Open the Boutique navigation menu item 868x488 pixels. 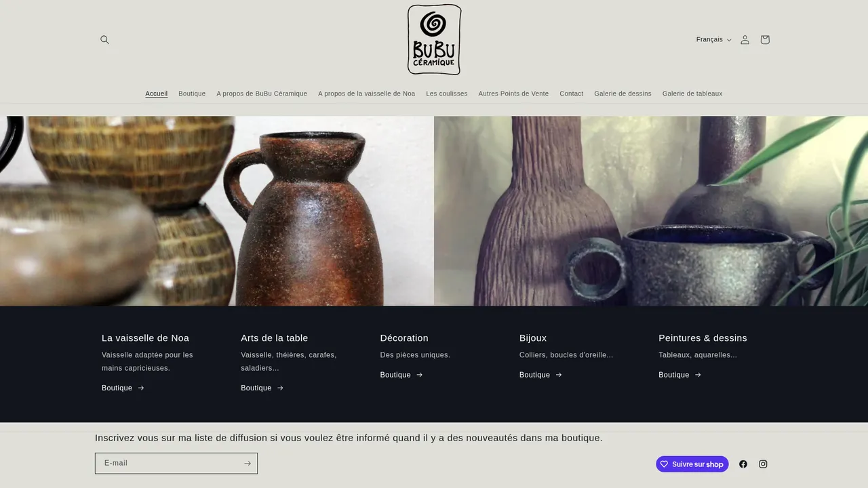point(192,94)
